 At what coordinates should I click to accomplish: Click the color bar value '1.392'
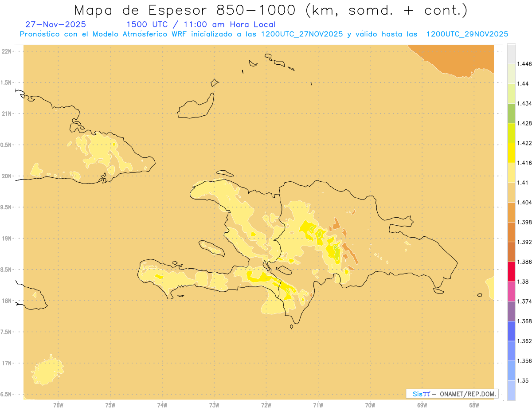tap(525, 242)
